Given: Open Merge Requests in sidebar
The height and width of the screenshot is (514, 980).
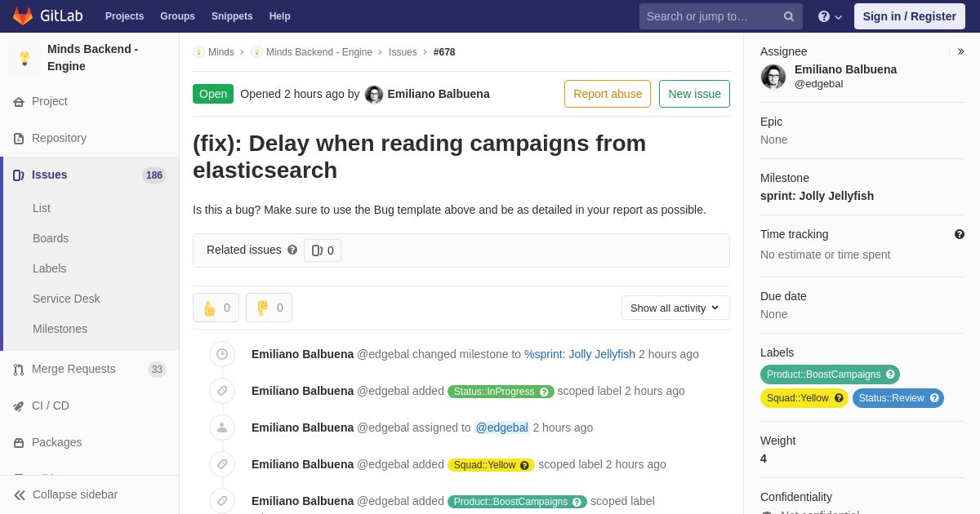Looking at the screenshot, I should pyautogui.click(x=73, y=369).
